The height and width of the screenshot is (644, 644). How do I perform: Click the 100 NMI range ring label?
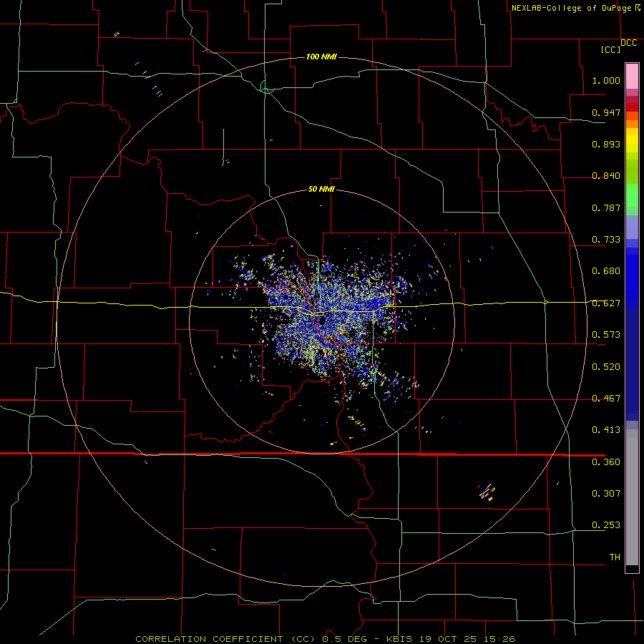pos(321,57)
